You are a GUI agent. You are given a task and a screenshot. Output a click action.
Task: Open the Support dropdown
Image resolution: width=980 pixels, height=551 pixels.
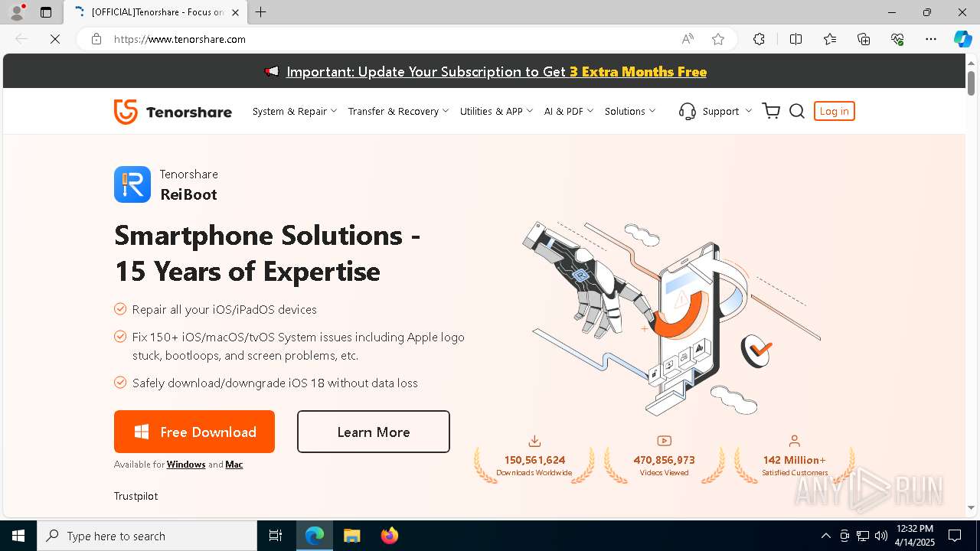[x=715, y=111]
